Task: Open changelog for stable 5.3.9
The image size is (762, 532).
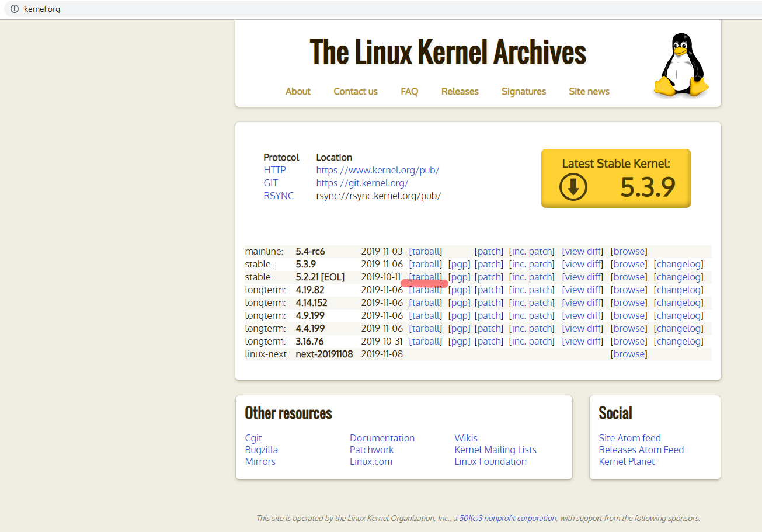Action: click(x=679, y=264)
